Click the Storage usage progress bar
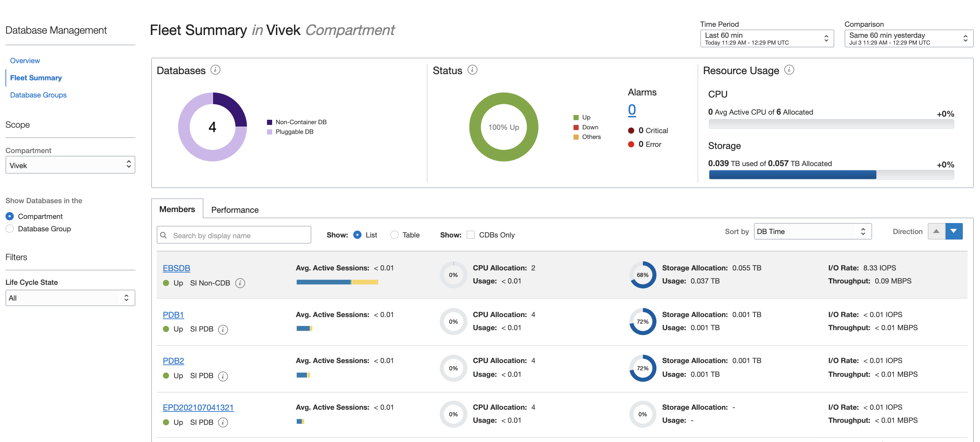This screenshot has width=980, height=442. coord(831,175)
